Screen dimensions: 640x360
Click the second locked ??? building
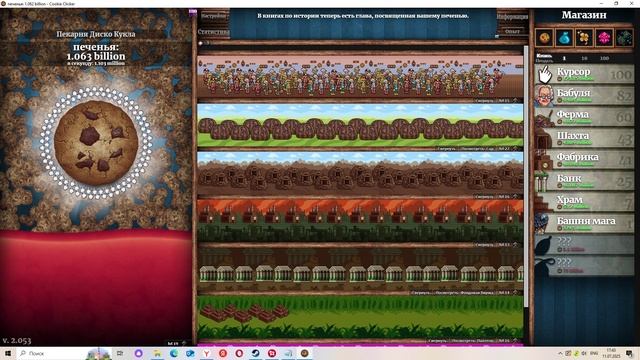tap(584, 266)
